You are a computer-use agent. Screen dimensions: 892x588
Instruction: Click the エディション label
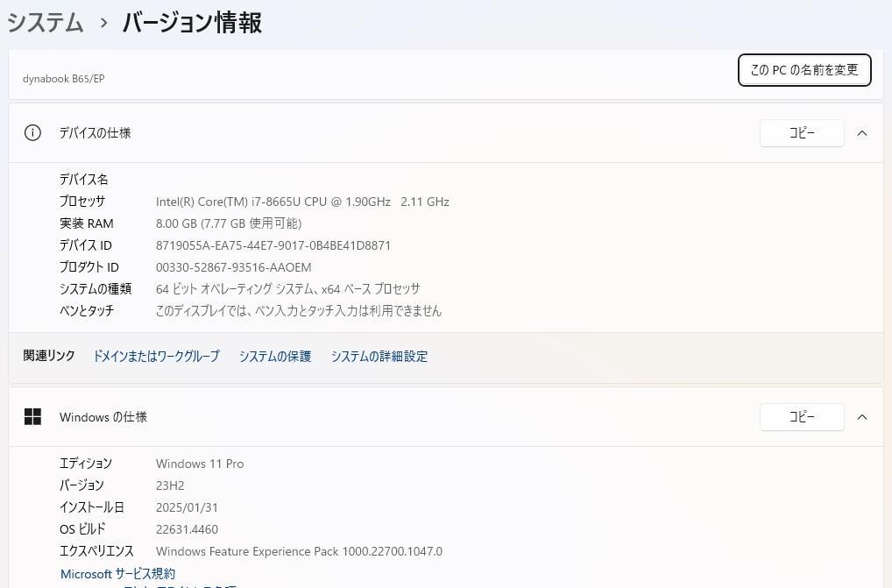pos(86,463)
